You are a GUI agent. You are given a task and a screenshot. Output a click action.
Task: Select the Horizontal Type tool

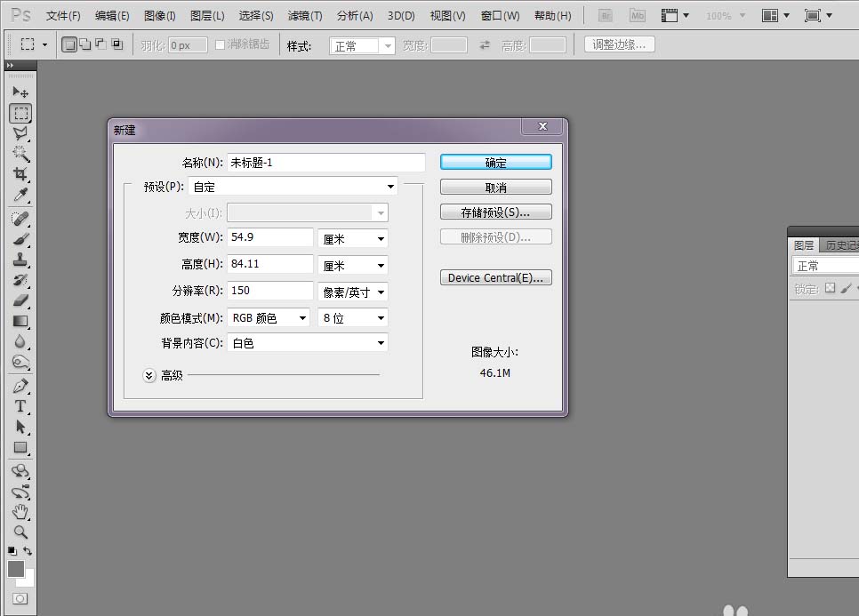(20, 407)
